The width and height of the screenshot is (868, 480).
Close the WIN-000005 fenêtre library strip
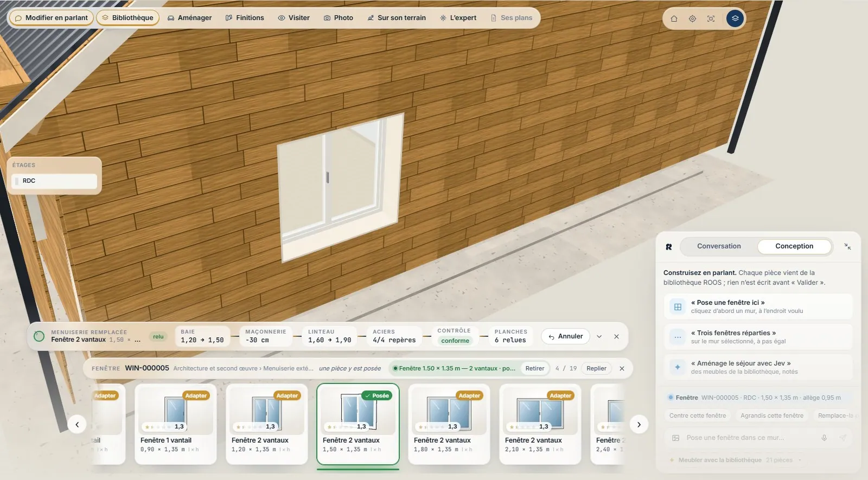(622, 368)
